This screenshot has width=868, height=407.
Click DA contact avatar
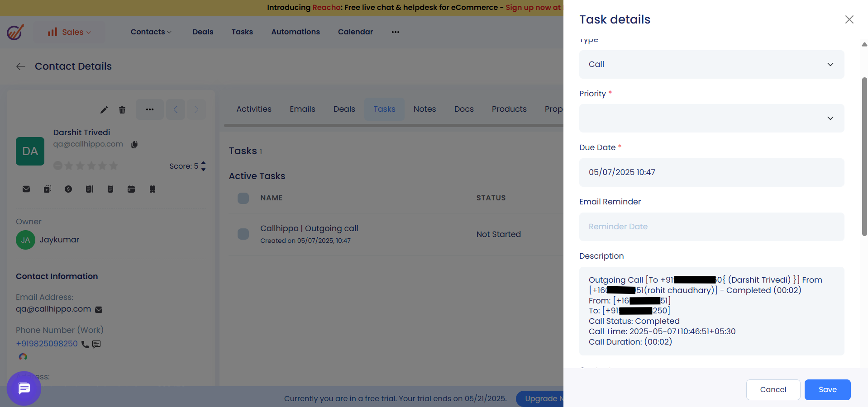point(30,151)
